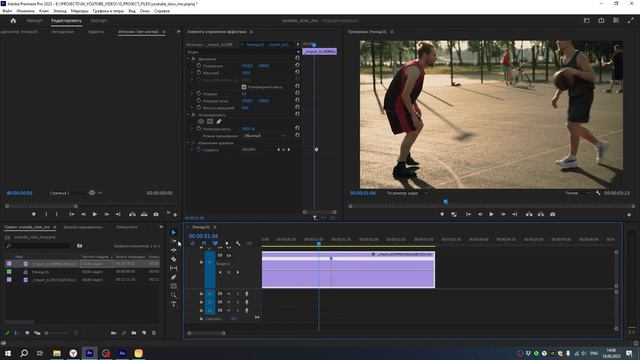Screen dimensions: 640x360
Task: Toggle Position animation stopwatch
Action: [199, 65]
